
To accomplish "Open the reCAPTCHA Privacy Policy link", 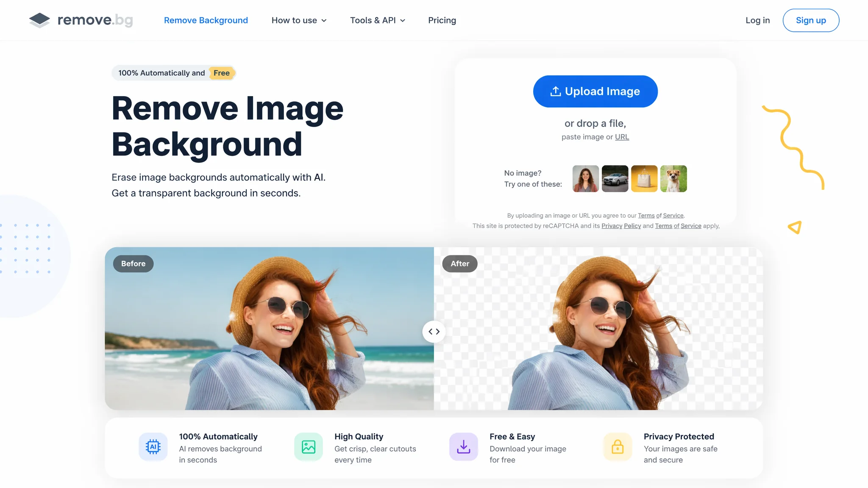I will pyautogui.click(x=621, y=226).
